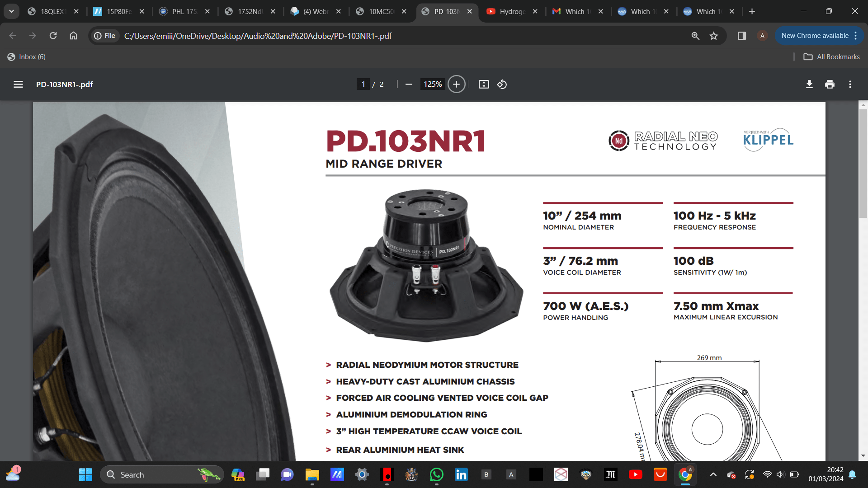Bookmark this page with the star
The height and width of the screenshot is (488, 868).
click(x=713, y=36)
